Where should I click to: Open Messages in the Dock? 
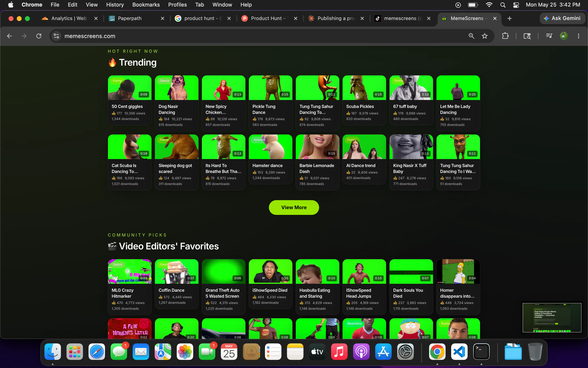click(119, 352)
